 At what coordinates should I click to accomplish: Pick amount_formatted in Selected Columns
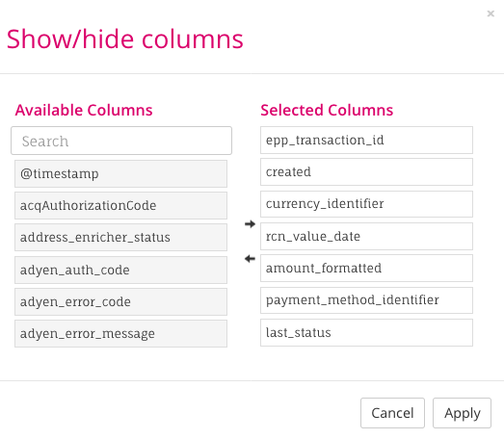(x=366, y=269)
